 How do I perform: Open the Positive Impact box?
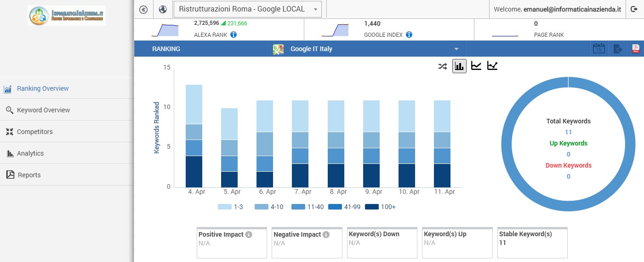coord(232,243)
